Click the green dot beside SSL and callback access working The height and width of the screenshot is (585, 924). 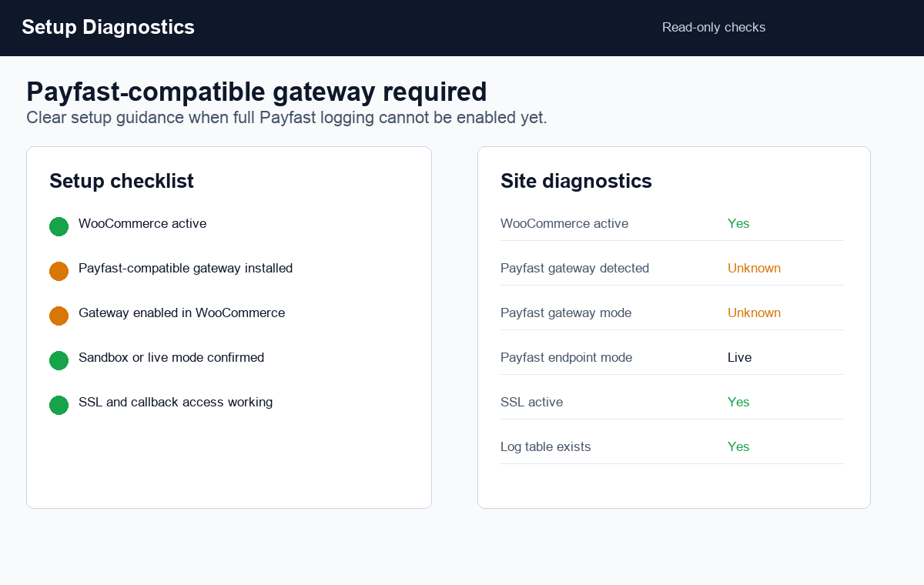[x=59, y=405]
